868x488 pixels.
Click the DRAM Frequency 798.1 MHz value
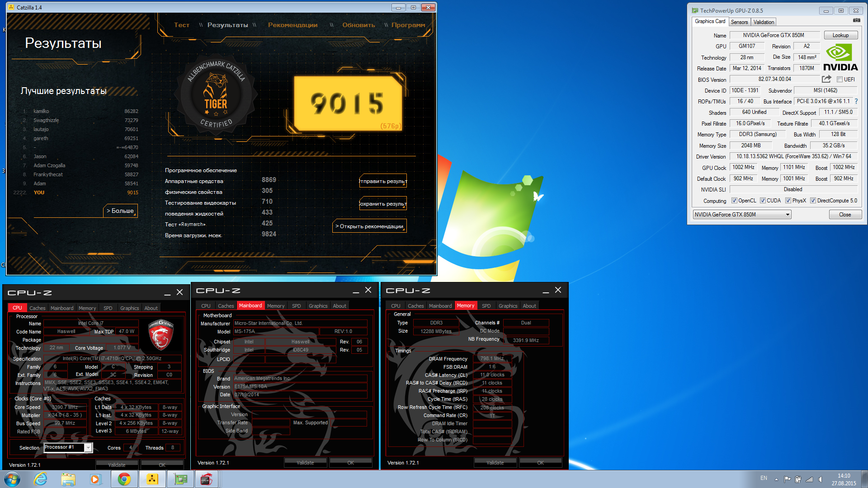click(492, 359)
